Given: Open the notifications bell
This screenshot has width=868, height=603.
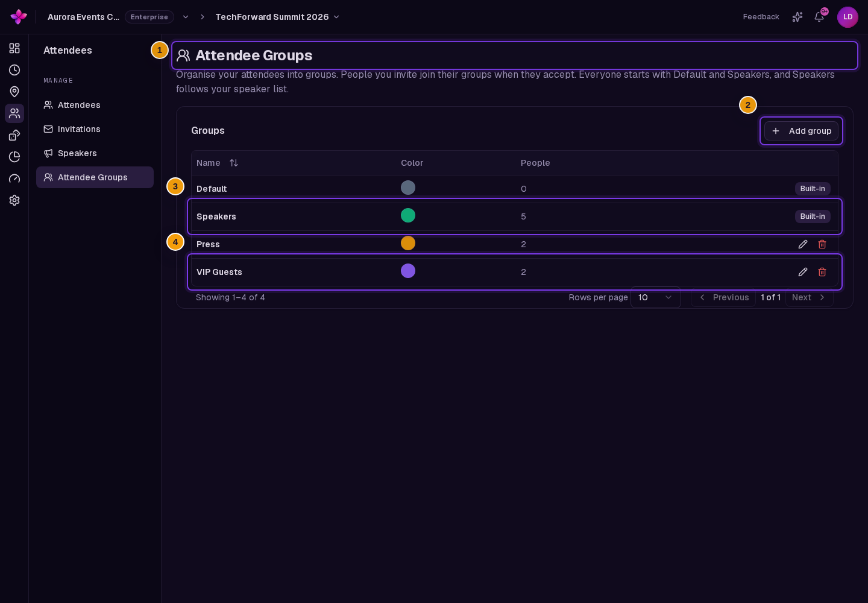Looking at the screenshot, I should pos(819,17).
